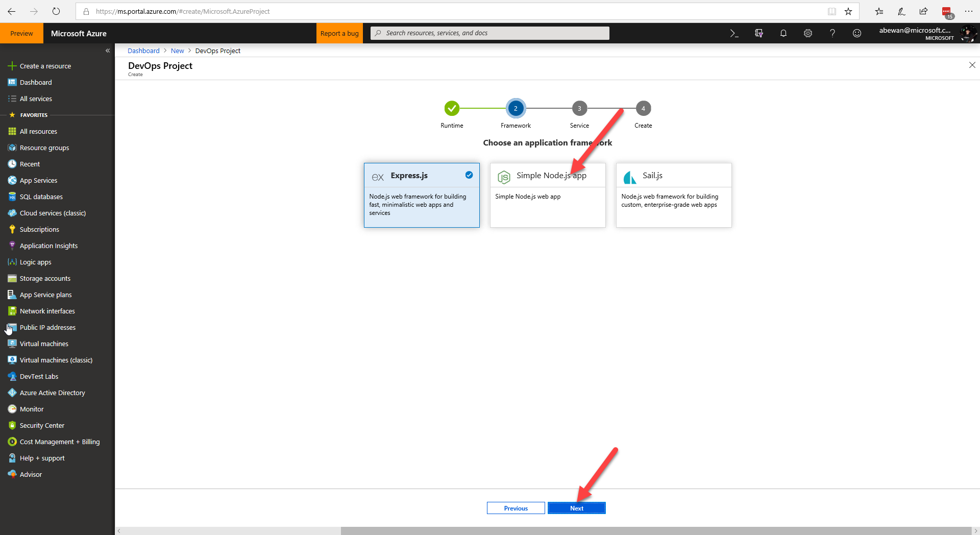Viewport: 980px width, 535px height.
Task: Select the Express.js framework card
Action: 422,195
